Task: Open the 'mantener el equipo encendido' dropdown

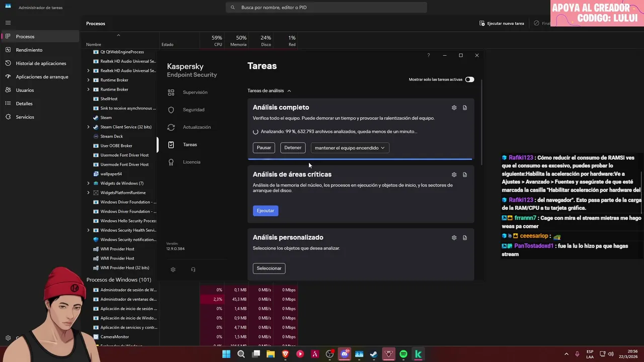Action: tap(350, 148)
